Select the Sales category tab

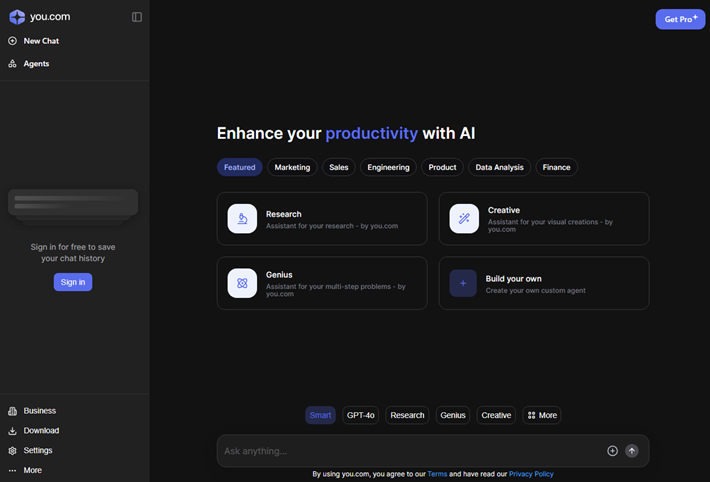(x=339, y=167)
